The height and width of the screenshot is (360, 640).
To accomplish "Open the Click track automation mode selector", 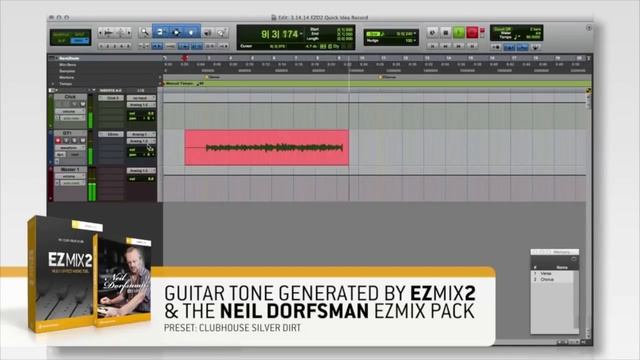I will tap(73, 118).
